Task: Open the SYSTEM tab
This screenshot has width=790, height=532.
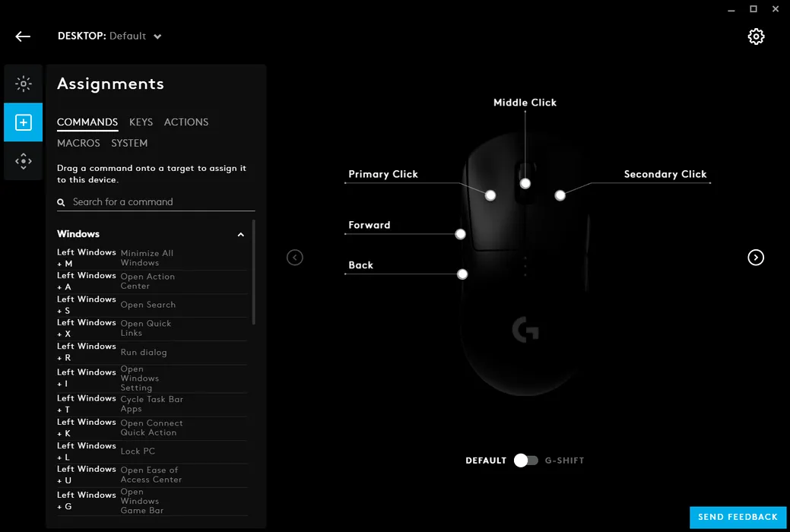Action: pyautogui.click(x=129, y=143)
